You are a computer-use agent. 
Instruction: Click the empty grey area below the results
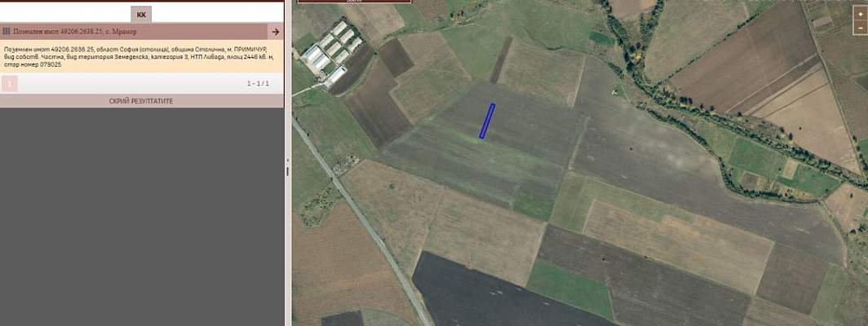click(x=141, y=217)
